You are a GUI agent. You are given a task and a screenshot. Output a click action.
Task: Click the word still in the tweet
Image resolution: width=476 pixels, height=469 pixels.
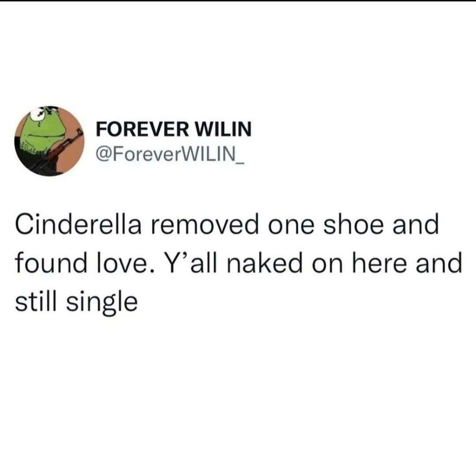tap(37, 301)
